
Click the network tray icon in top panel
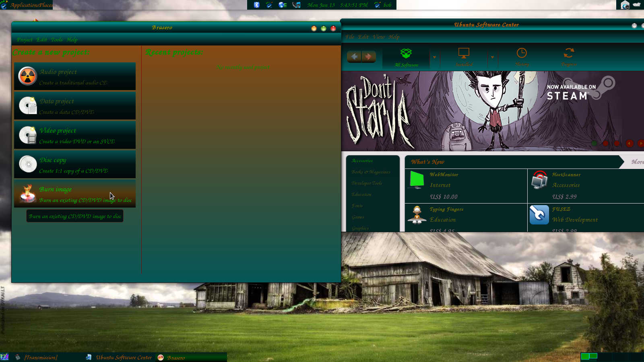click(x=283, y=5)
